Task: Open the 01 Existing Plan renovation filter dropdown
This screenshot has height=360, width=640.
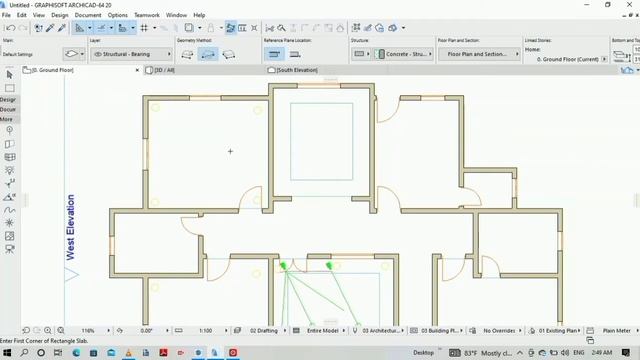Action: (558, 331)
